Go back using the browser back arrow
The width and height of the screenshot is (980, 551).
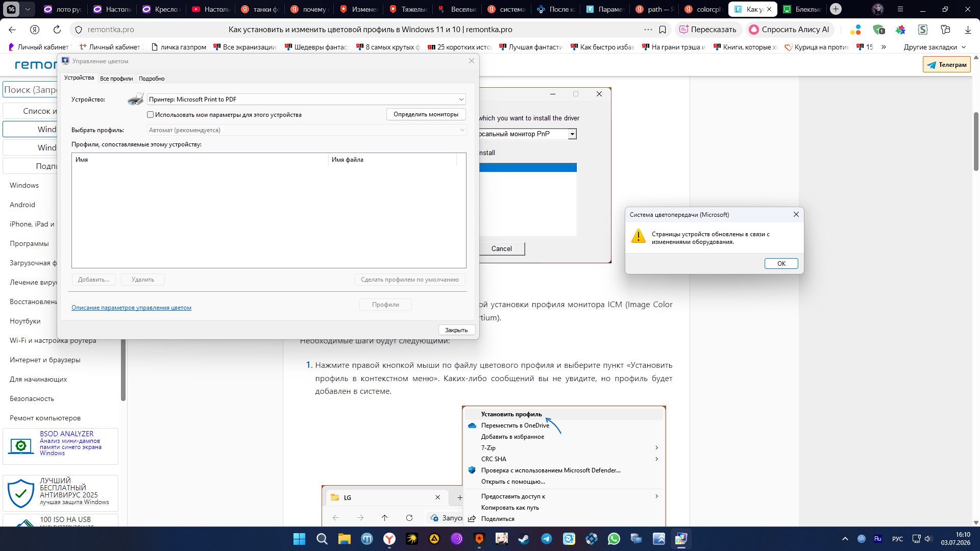[x=12, y=30]
